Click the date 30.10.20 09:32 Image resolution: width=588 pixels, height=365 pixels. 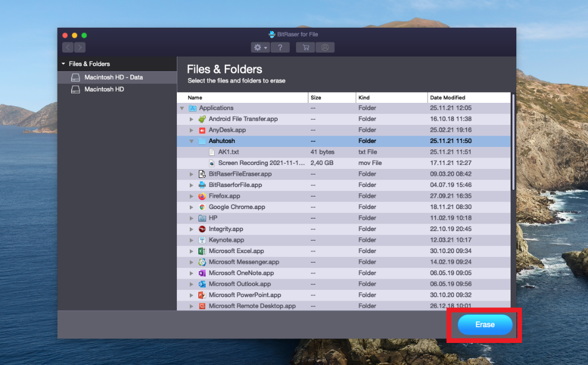click(x=451, y=296)
